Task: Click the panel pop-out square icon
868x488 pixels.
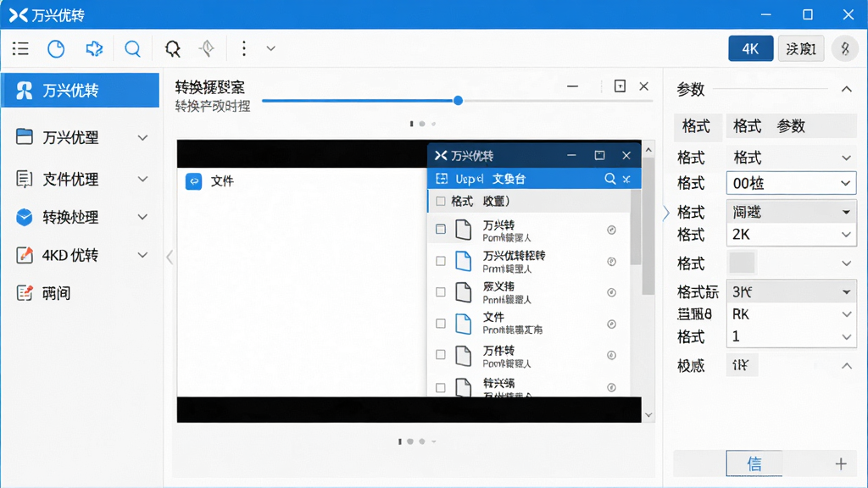Action: (620, 86)
